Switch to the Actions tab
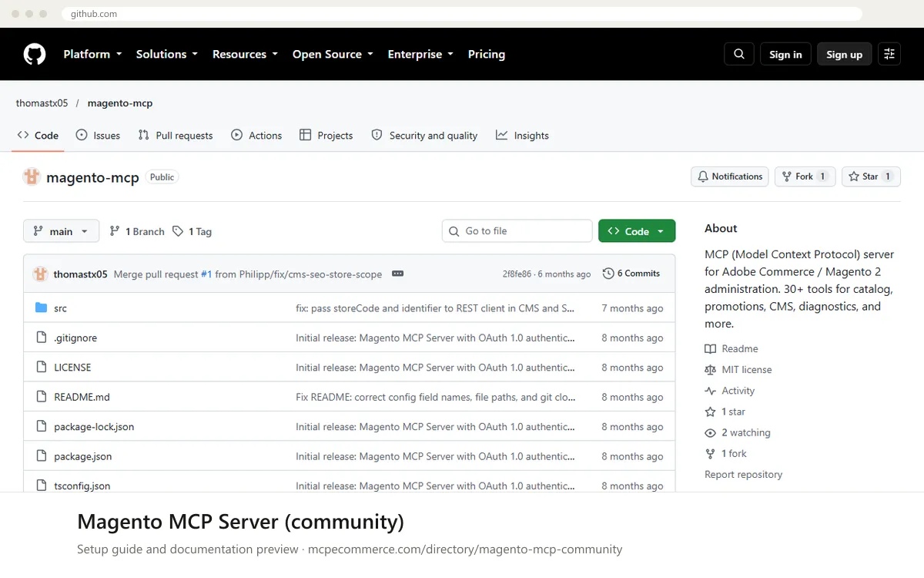Image resolution: width=924 pixels, height=578 pixels. click(256, 136)
